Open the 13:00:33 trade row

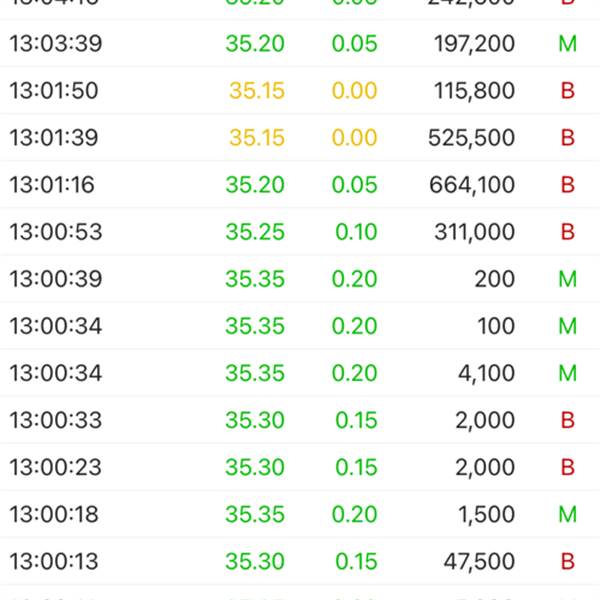click(x=300, y=420)
